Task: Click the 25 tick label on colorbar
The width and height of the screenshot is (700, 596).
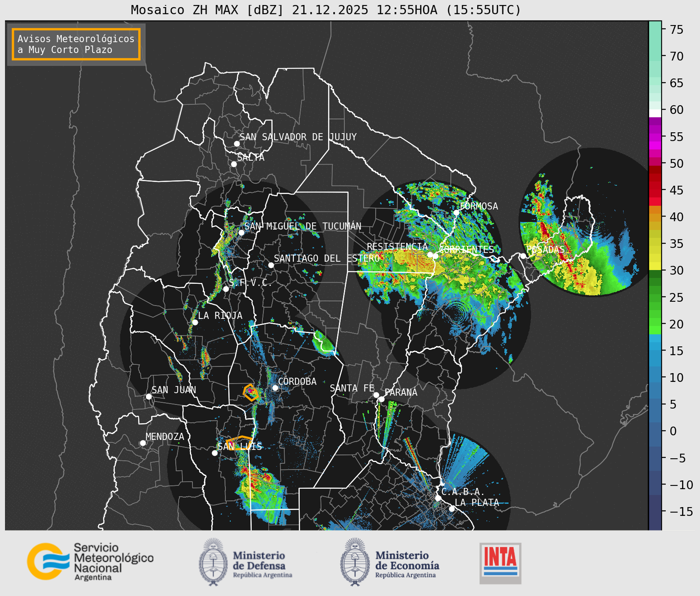Action: tap(677, 297)
